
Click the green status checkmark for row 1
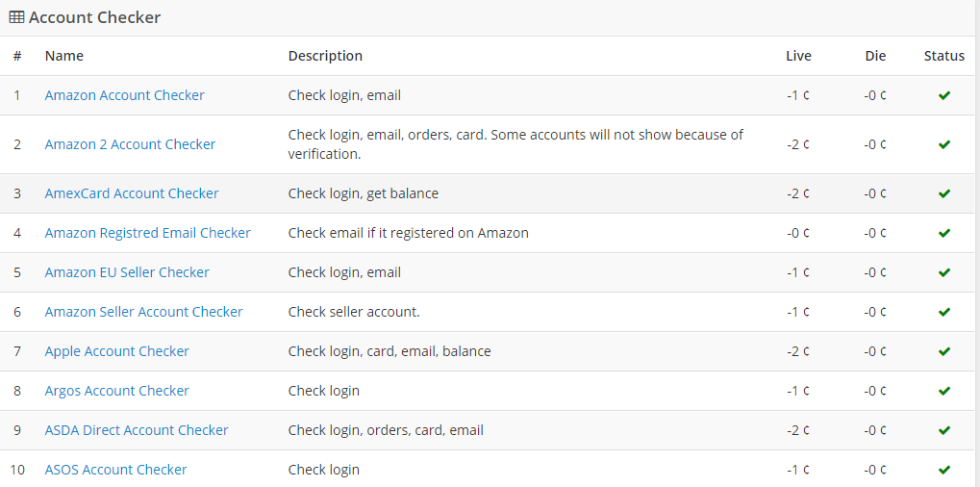coord(944,95)
